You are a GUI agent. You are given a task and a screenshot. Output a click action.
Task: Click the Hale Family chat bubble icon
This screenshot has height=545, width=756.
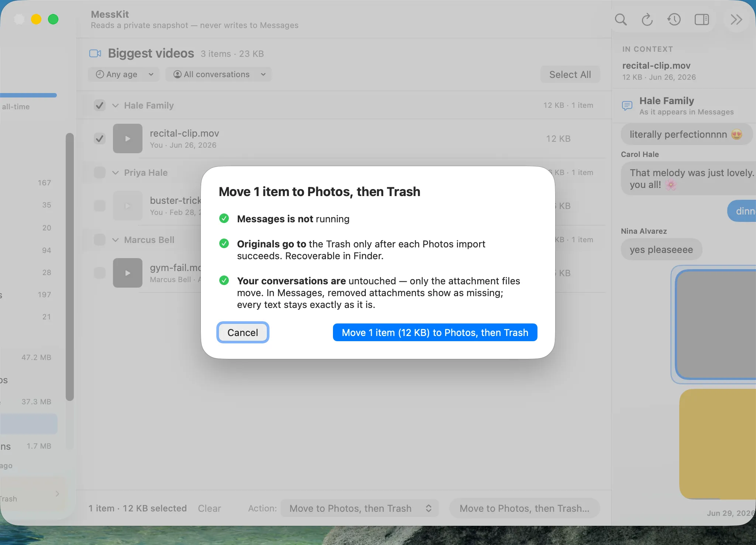tap(627, 106)
